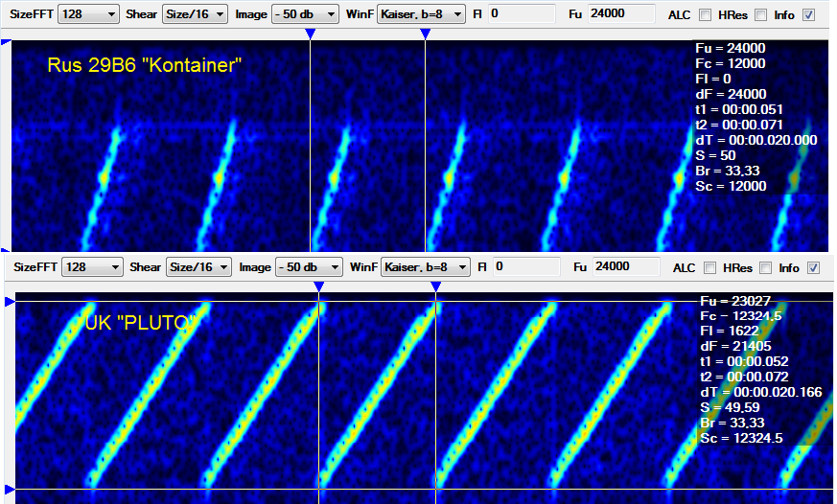This screenshot has height=504, width=837.
Task: Select second time marker in PLUTO spectrogram
Action: pos(435,286)
